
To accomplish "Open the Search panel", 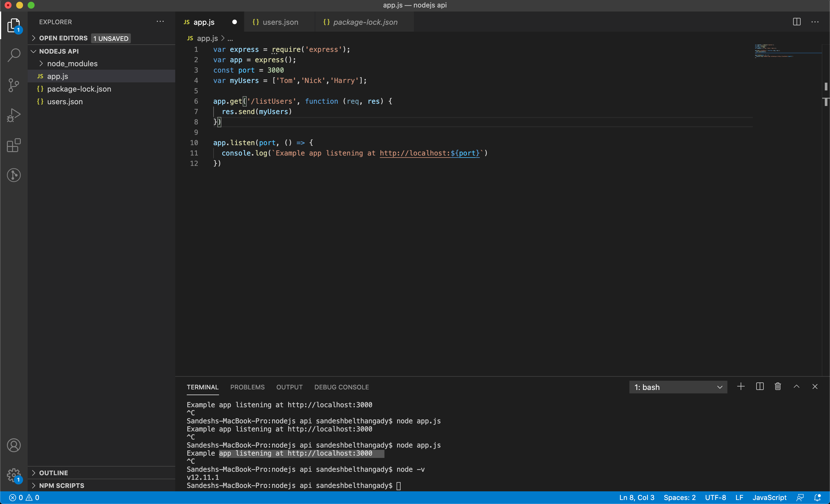I will (x=14, y=55).
